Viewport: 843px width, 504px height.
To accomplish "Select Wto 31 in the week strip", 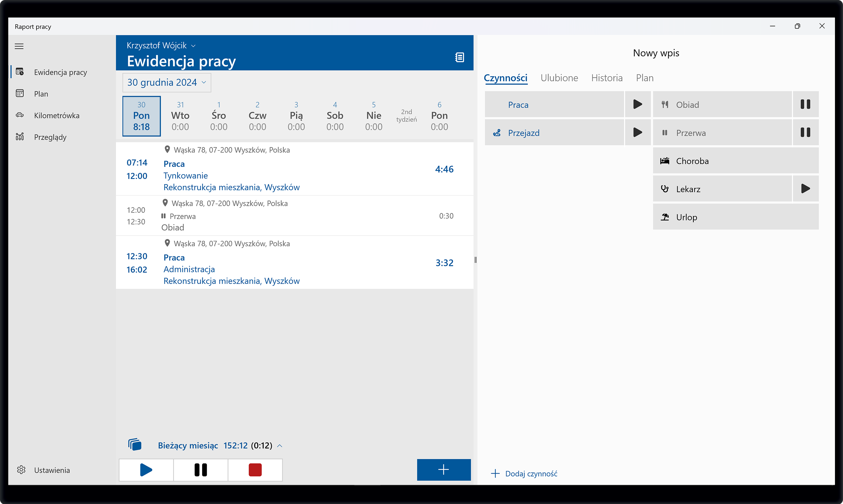I will tap(180, 116).
